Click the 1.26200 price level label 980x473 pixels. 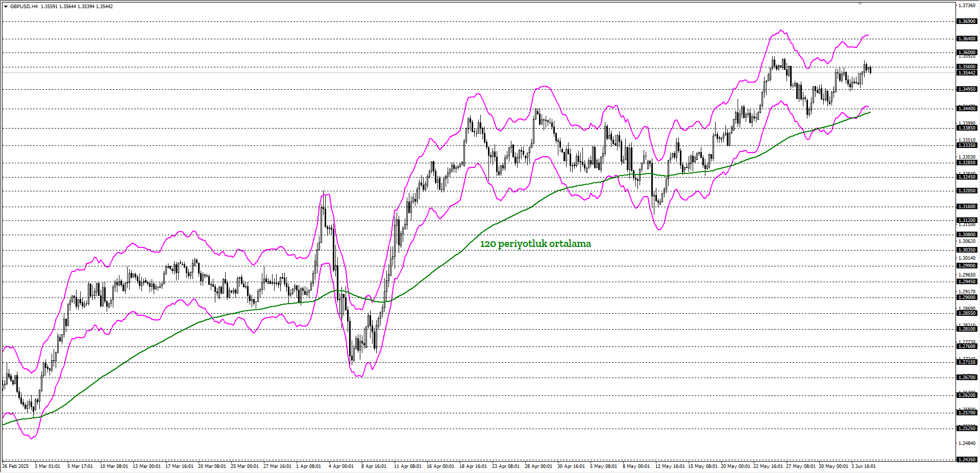tap(966, 395)
